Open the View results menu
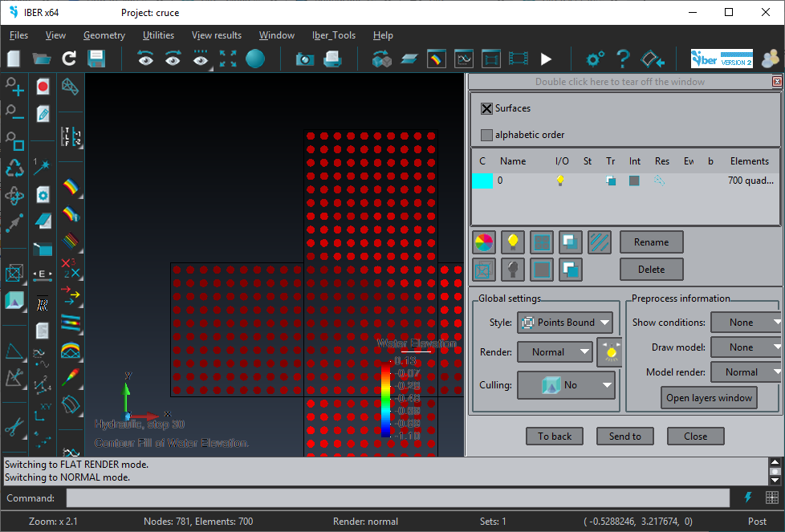The image size is (785, 532). (216, 35)
